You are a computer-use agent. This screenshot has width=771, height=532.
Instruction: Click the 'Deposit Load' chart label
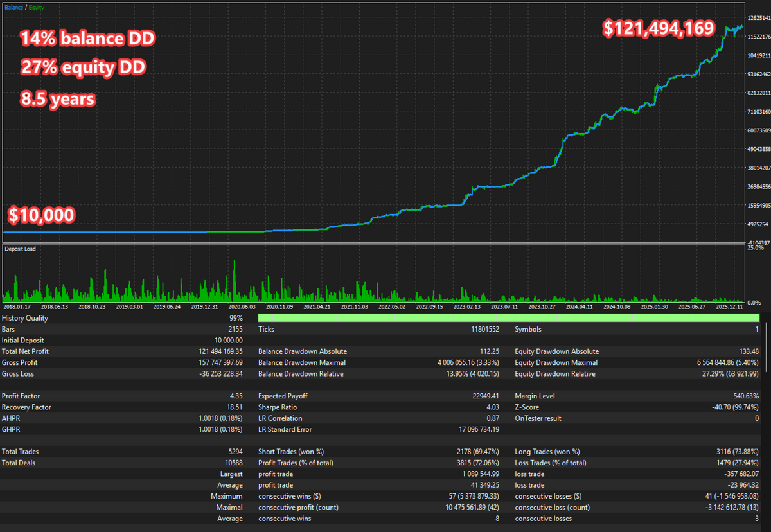coord(21,249)
